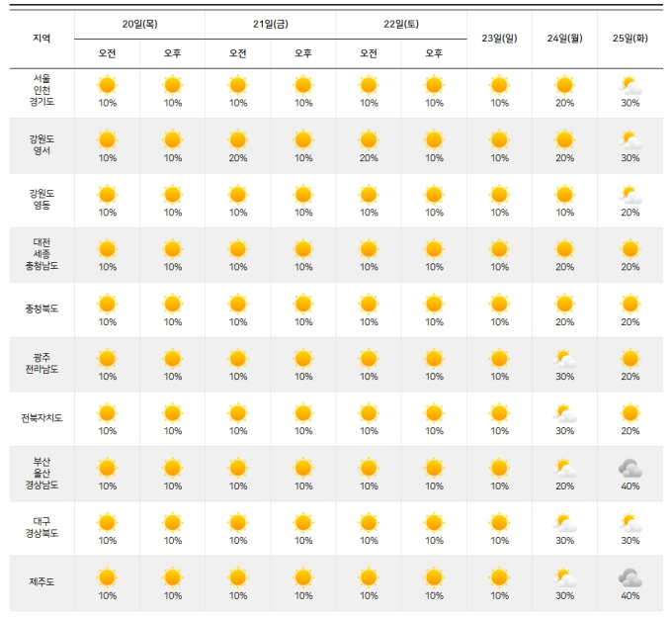Click the 40% value for 제주도 on 25일(화)
The height and width of the screenshot is (618, 672).
click(x=630, y=595)
